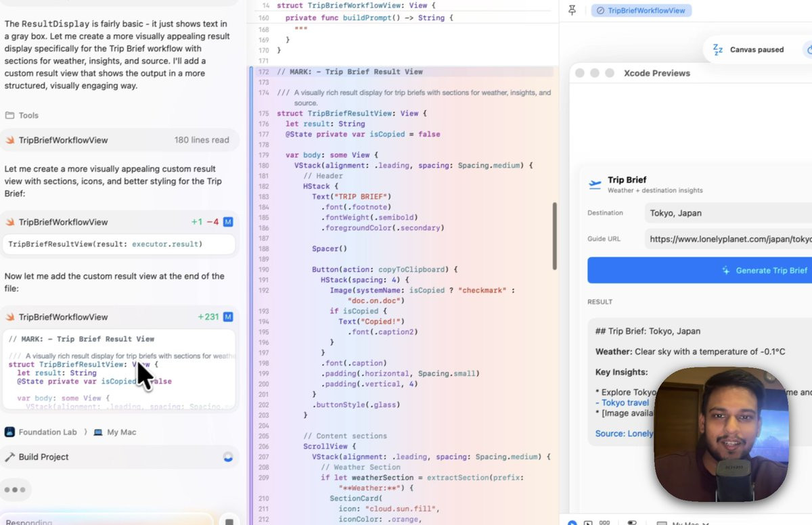Open TripBriefWorkflowView change showing +1 −4
The width and height of the screenshot is (812, 525).
coord(119,222)
